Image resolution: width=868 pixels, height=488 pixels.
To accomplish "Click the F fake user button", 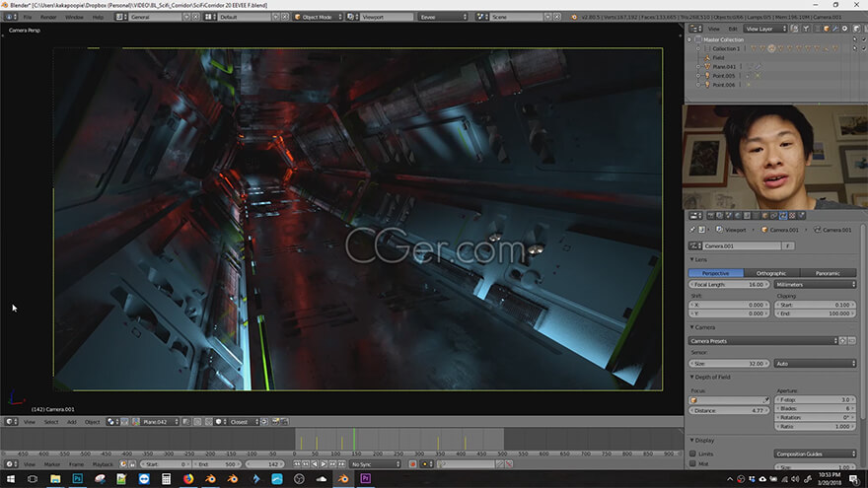I will (x=788, y=245).
